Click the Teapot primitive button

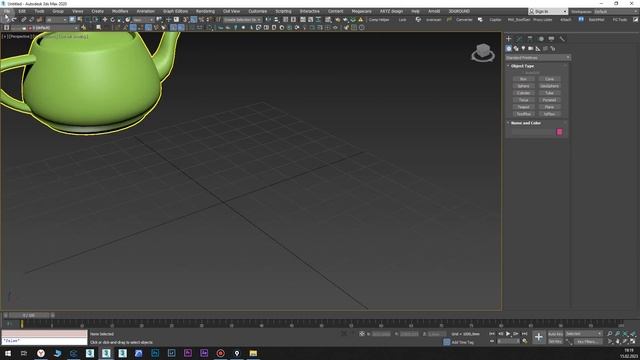point(523,107)
